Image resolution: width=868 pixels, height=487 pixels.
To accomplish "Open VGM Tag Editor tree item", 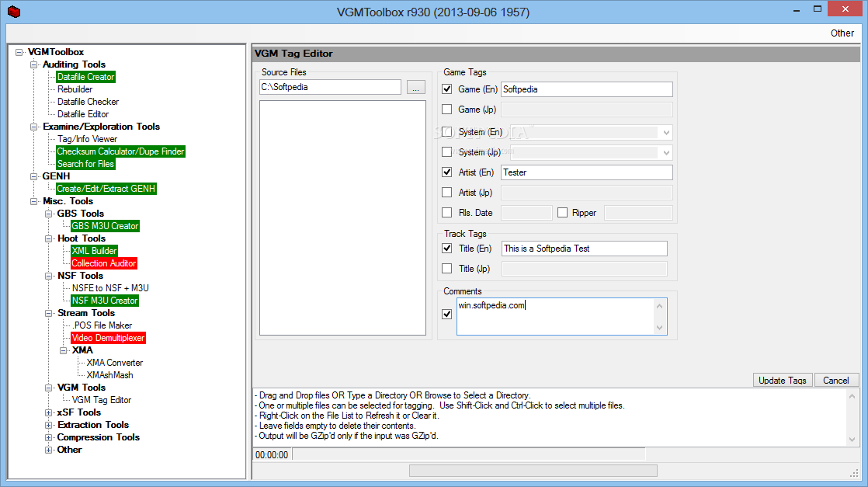I will pyautogui.click(x=101, y=400).
